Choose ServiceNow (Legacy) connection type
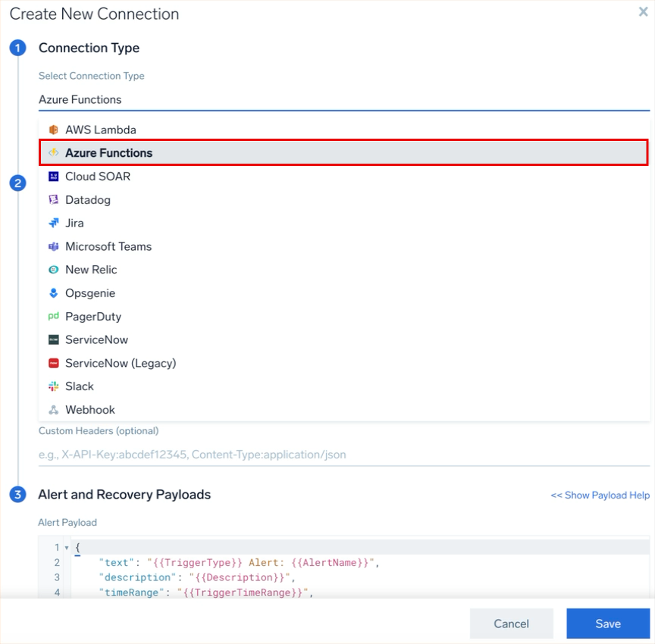Viewport: 655px width, 644px height. (x=120, y=363)
